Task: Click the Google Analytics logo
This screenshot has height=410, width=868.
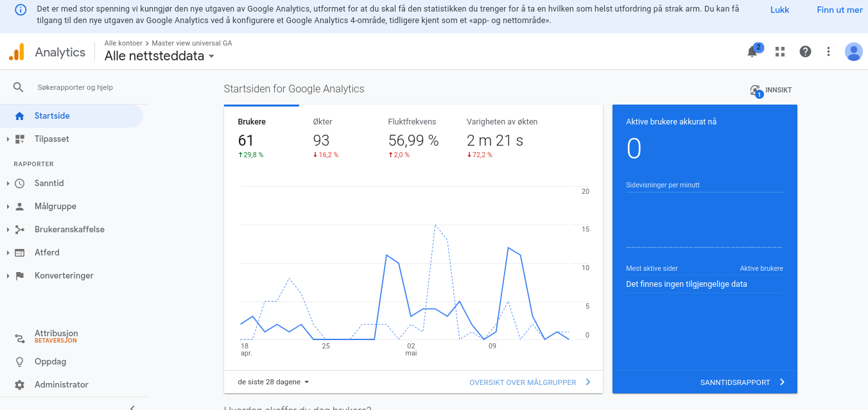Action: pyautogui.click(x=17, y=52)
